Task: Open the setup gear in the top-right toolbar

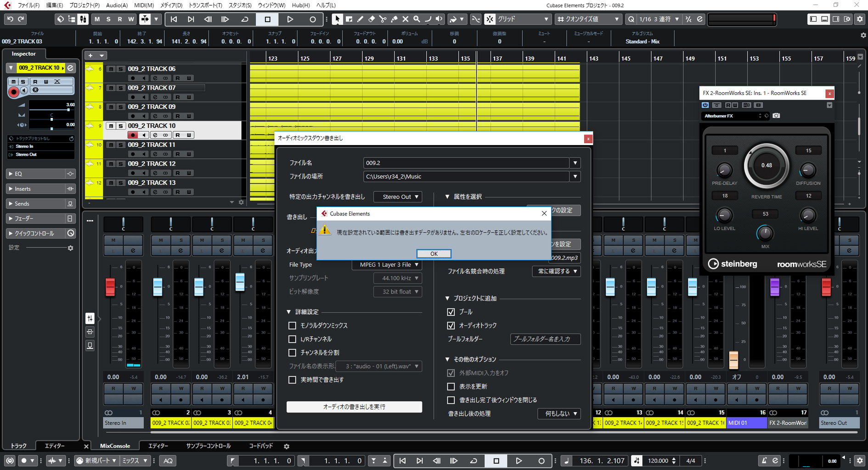Action: [x=860, y=19]
